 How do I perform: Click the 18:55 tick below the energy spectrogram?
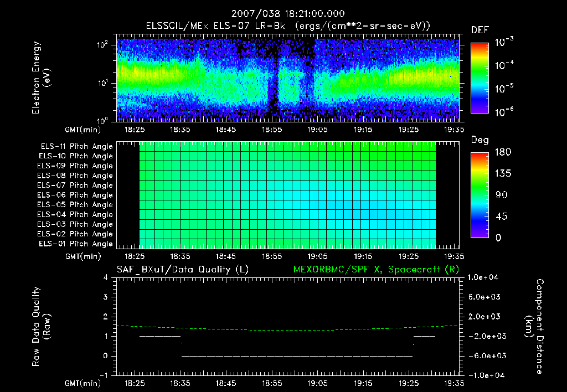pos(271,130)
